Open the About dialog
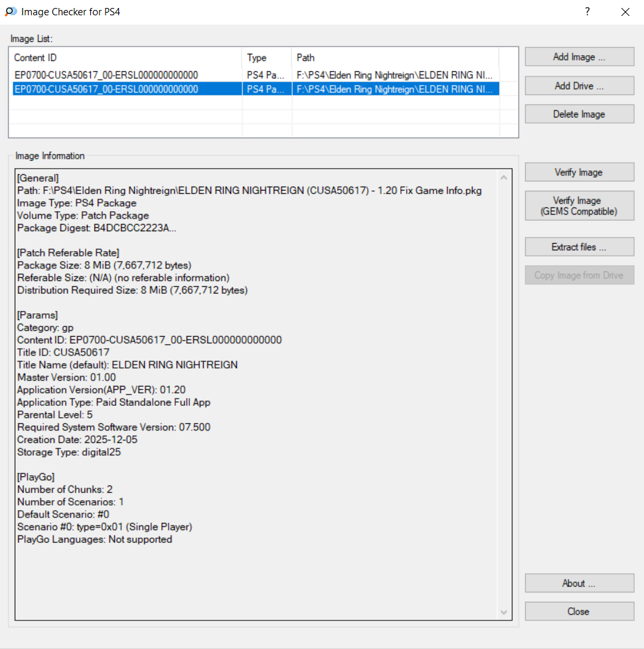Screen dimensions: 644x649 click(x=579, y=583)
